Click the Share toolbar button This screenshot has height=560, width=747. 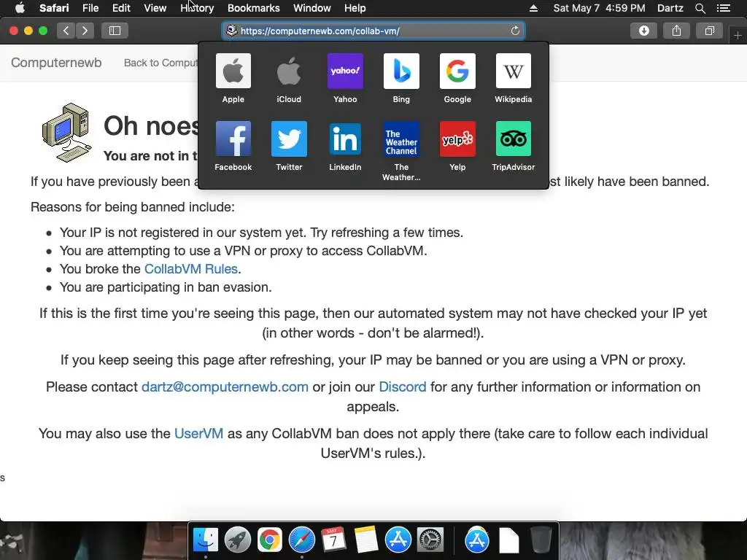(676, 31)
